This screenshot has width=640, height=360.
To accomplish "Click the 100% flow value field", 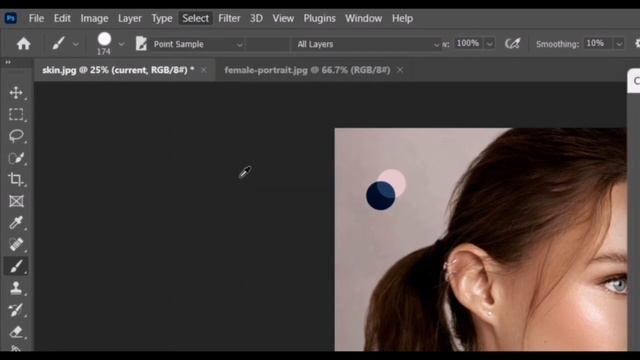I will point(468,43).
